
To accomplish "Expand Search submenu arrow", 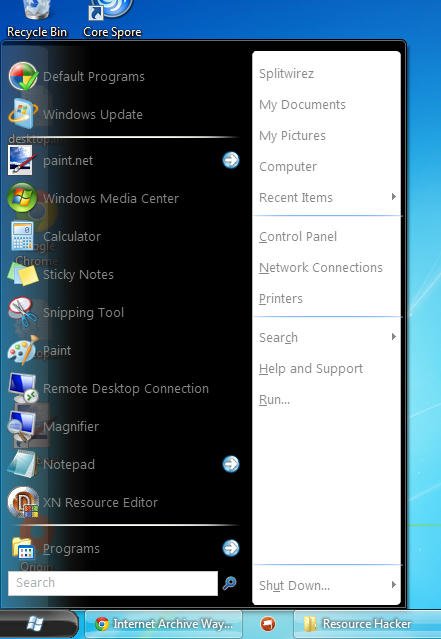I will [393, 337].
